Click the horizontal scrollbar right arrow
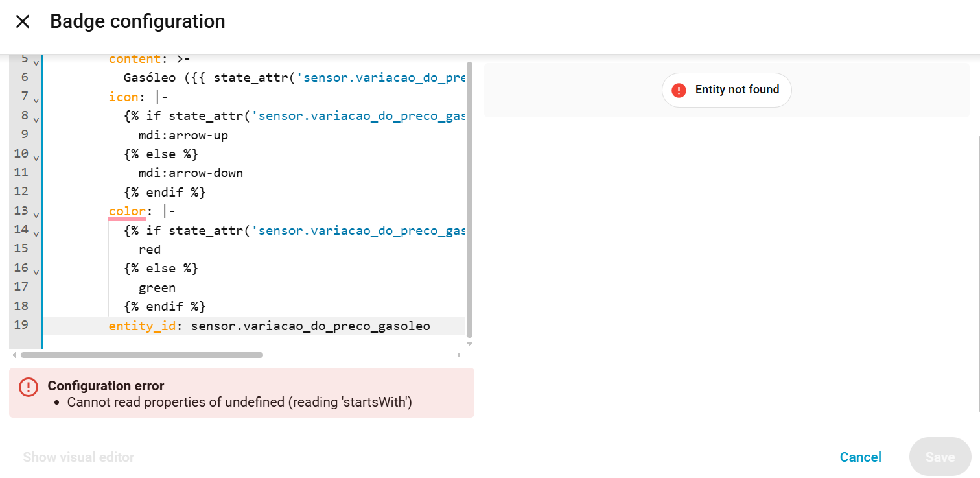The width and height of the screenshot is (980, 478). click(x=459, y=355)
